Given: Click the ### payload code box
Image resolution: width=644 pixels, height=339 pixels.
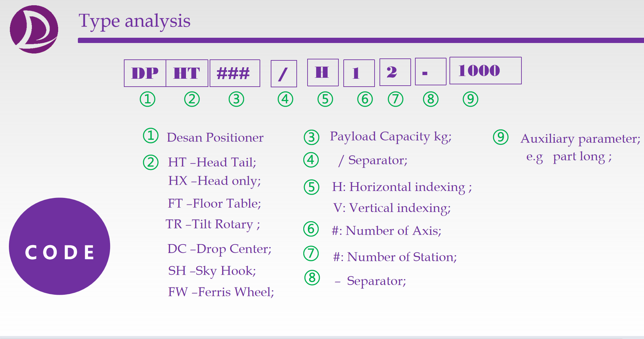Looking at the screenshot, I should (235, 73).
